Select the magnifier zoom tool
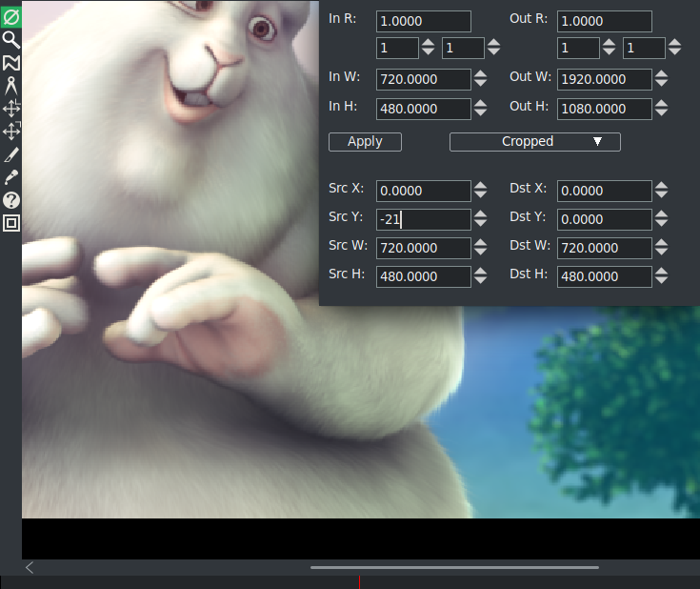The width and height of the screenshot is (700, 589). click(10, 39)
